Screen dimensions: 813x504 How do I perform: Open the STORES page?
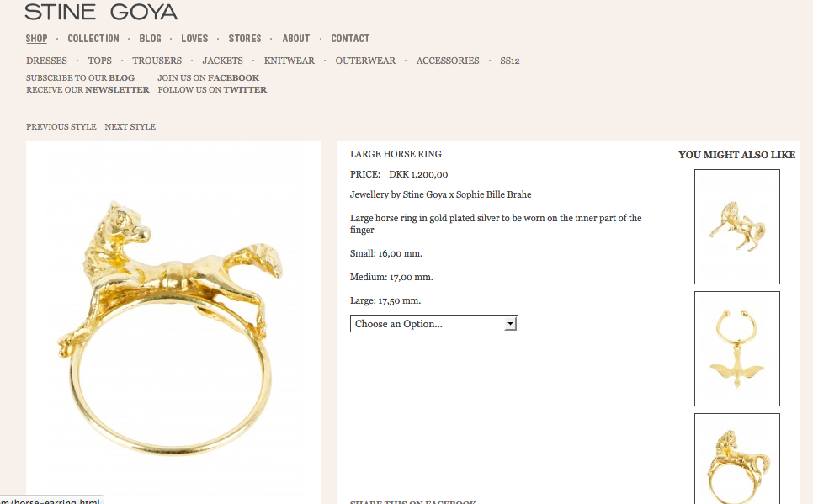click(x=245, y=39)
